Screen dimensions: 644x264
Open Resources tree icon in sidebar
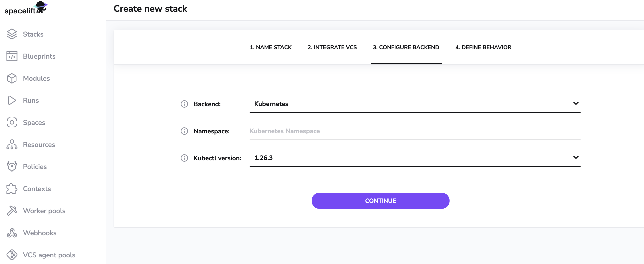12,145
